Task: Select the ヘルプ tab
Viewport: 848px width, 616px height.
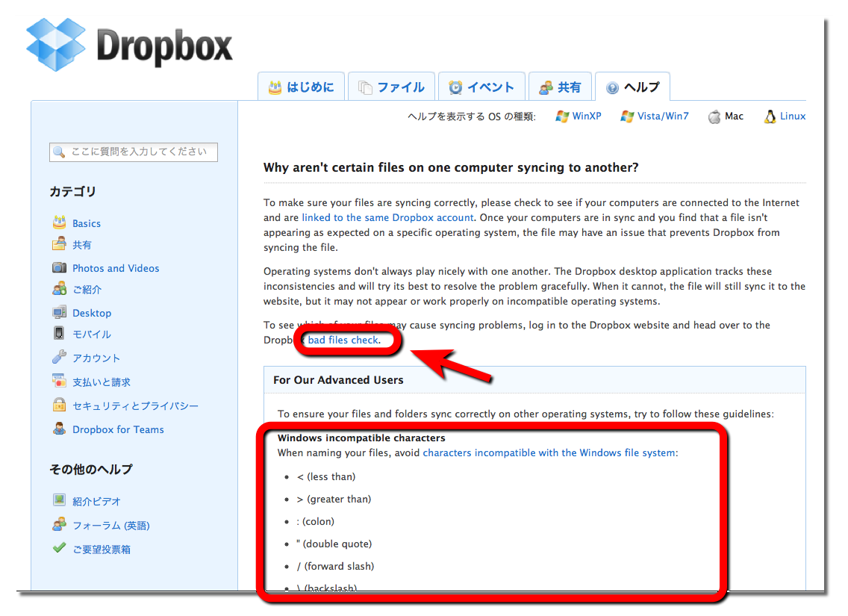Action: [633, 87]
